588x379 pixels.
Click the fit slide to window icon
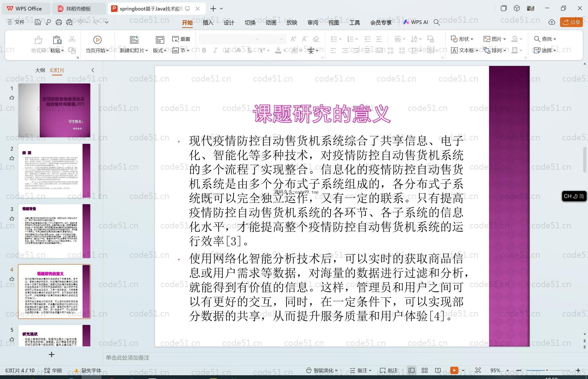[x=478, y=370]
